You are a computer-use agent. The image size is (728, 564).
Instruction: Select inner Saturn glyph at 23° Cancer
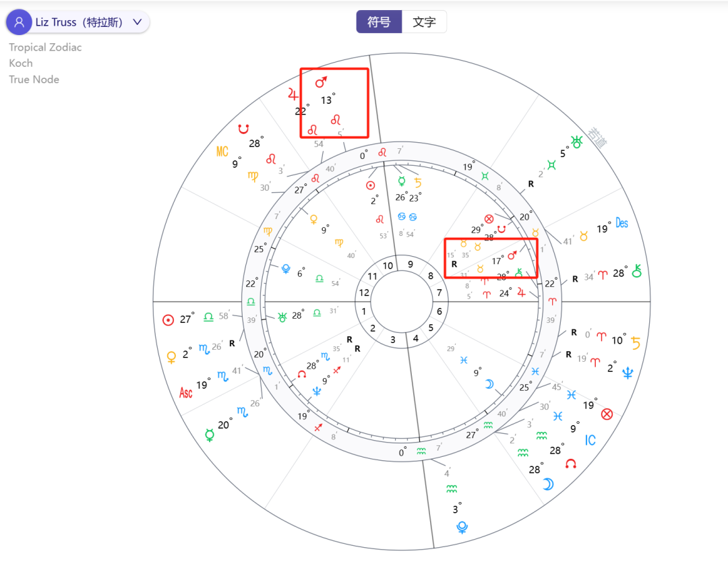(x=418, y=182)
